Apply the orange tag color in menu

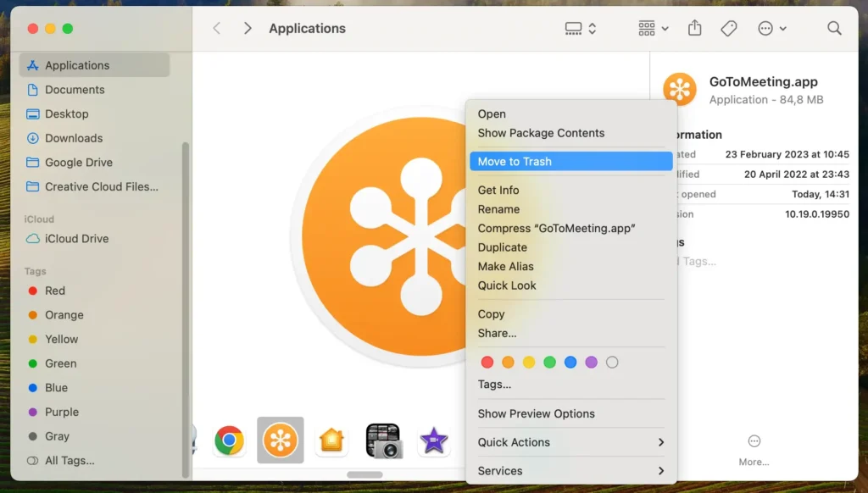[x=509, y=363]
